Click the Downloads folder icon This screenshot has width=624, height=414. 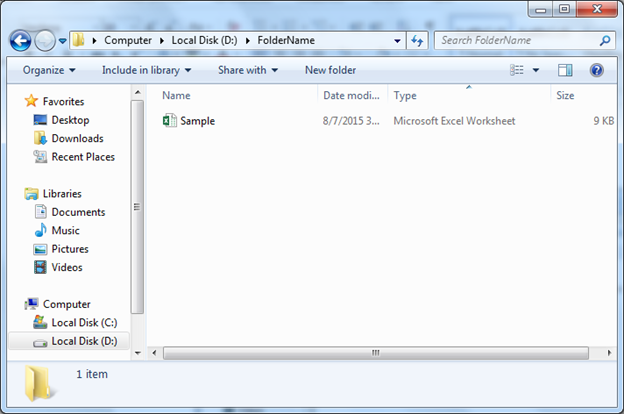pyautogui.click(x=40, y=138)
